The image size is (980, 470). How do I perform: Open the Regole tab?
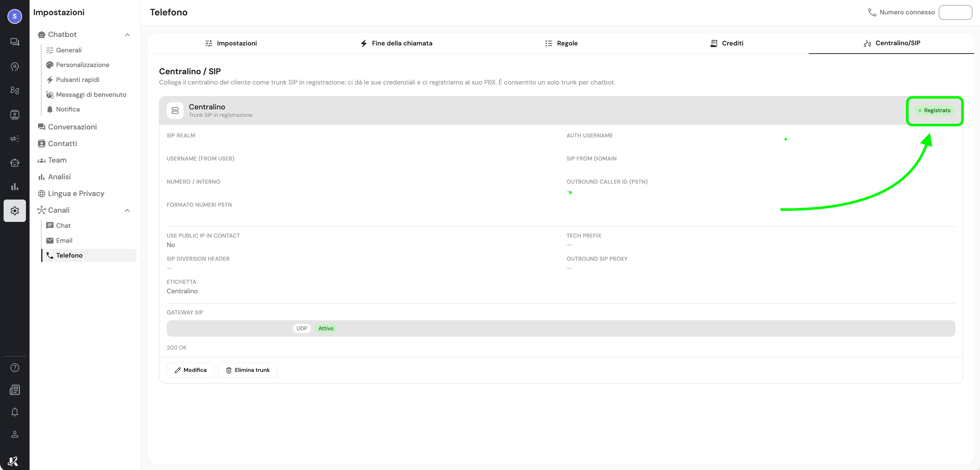pos(561,43)
